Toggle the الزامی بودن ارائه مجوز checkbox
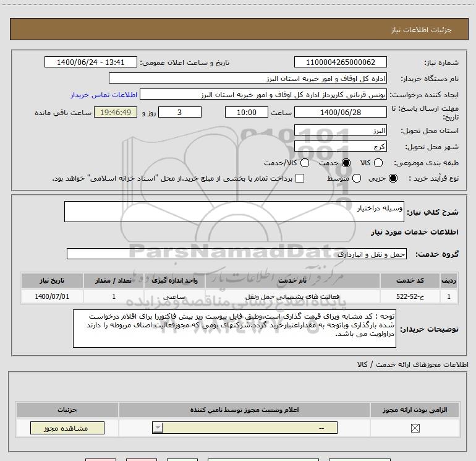Viewport: 476px width, 461px height. click(415, 428)
